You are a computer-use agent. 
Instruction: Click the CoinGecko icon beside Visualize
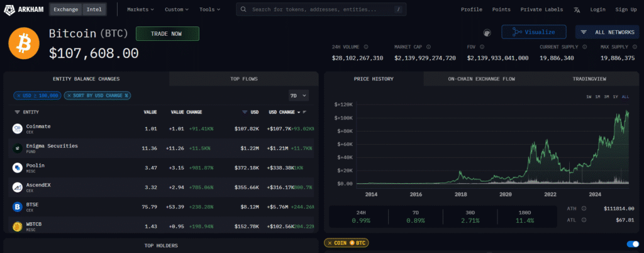(487, 32)
